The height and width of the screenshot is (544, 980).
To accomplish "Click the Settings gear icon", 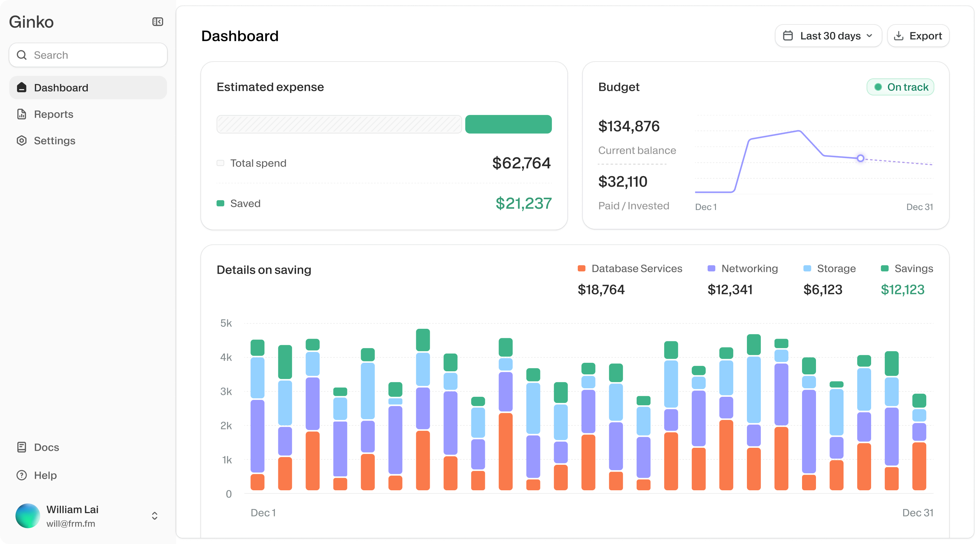I will point(22,141).
